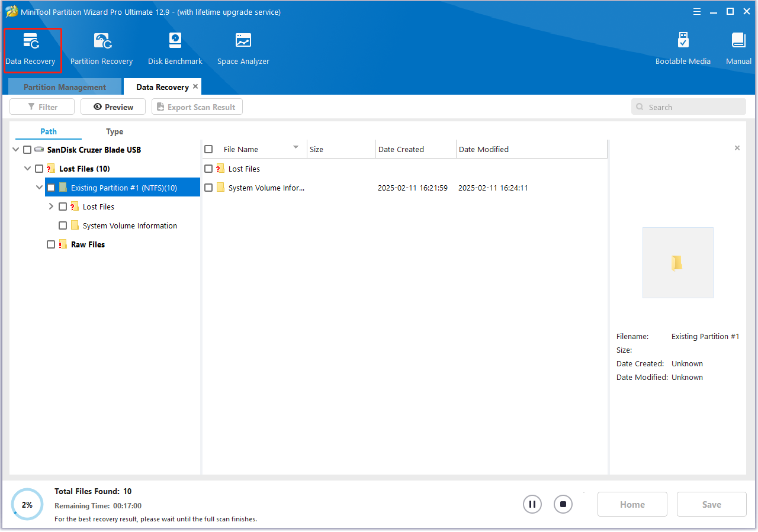Sort by Date Modified column header
This screenshot has width=758, height=532.
[x=531, y=149]
